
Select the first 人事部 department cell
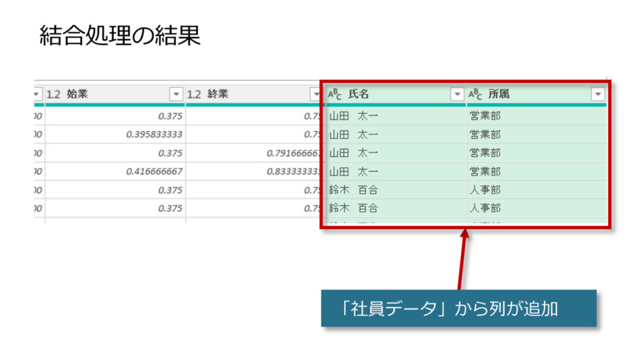point(485,190)
